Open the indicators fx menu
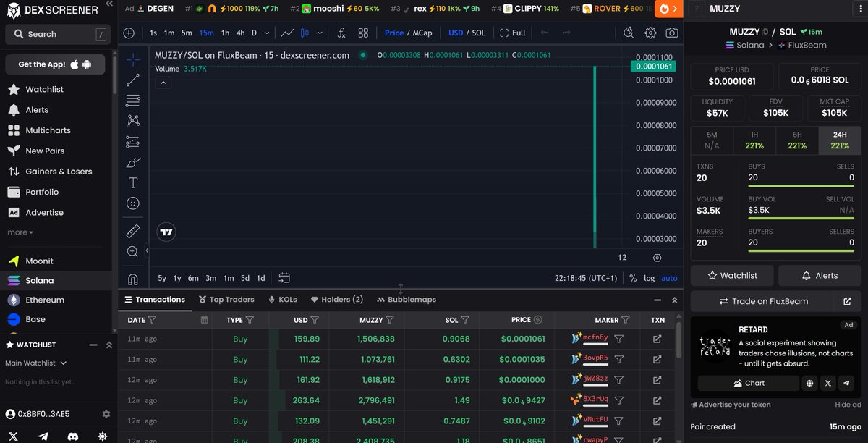This screenshot has height=443, width=868. (x=341, y=33)
